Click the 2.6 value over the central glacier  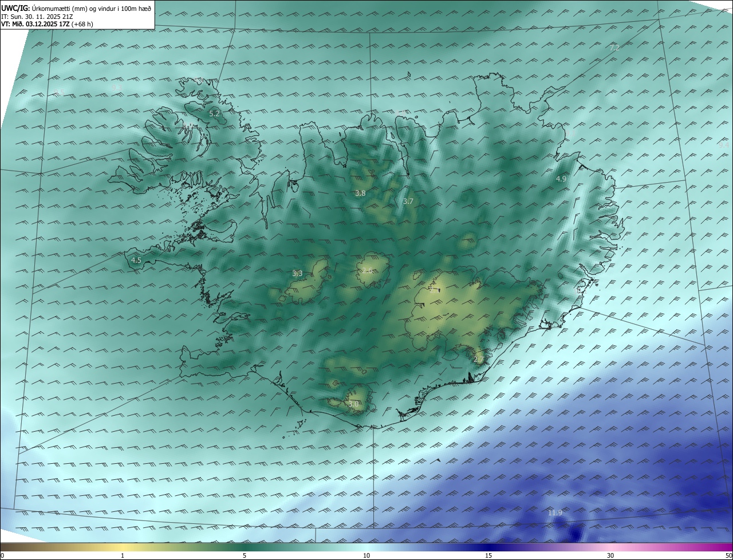pos(367,270)
